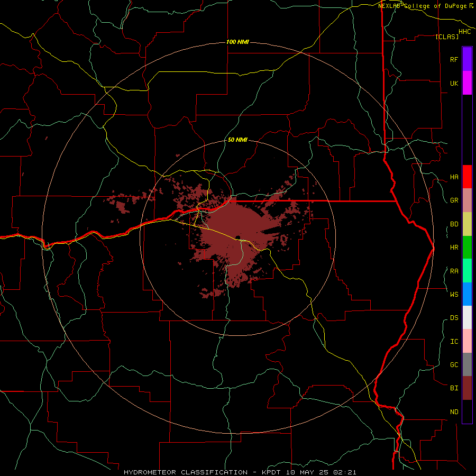The width and height of the screenshot is (476, 476).
Task: Click the "HA" legend label
Action: point(454,177)
